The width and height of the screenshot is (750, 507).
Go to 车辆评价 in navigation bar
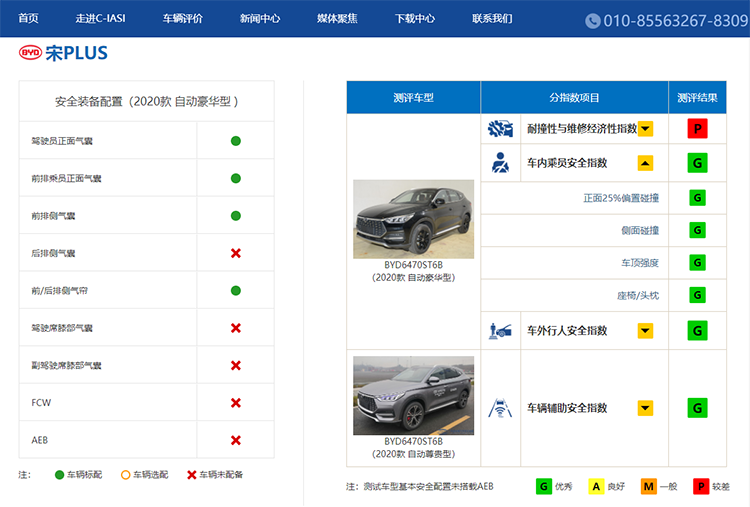183,19
